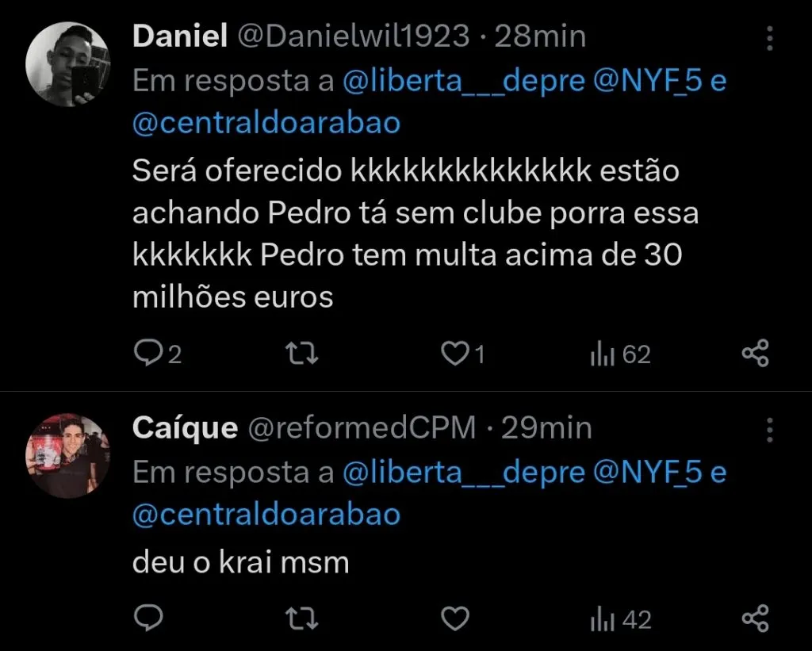
Task: Click the retweet icon on Daniel's tweet
Action: point(304,351)
